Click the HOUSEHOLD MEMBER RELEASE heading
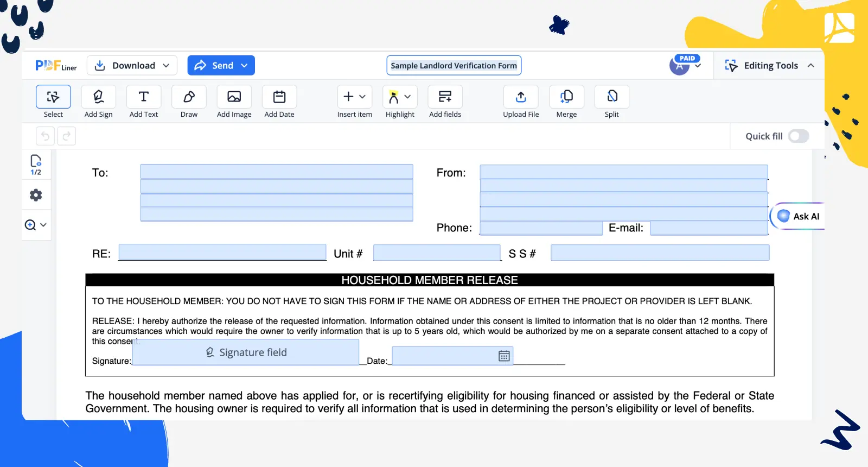Viewport: 868px width, 467px height. (x=430, y=280)
